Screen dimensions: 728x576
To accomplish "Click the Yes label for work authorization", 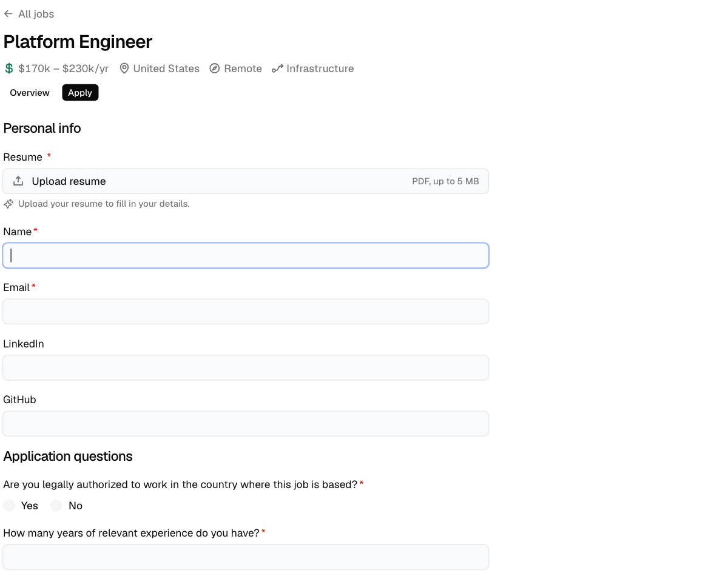I will 30,506.
